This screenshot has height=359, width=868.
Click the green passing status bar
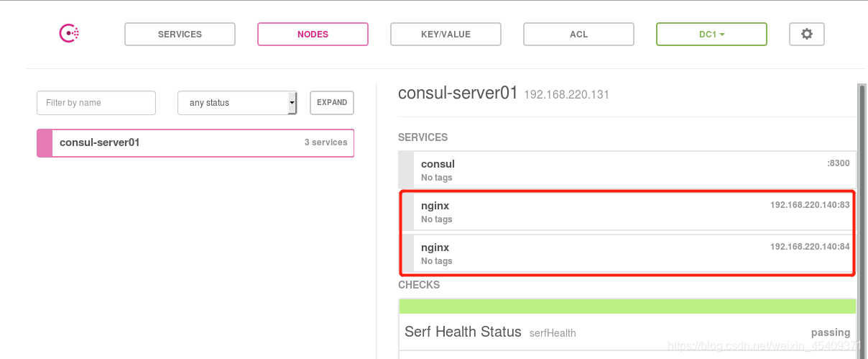627,306
